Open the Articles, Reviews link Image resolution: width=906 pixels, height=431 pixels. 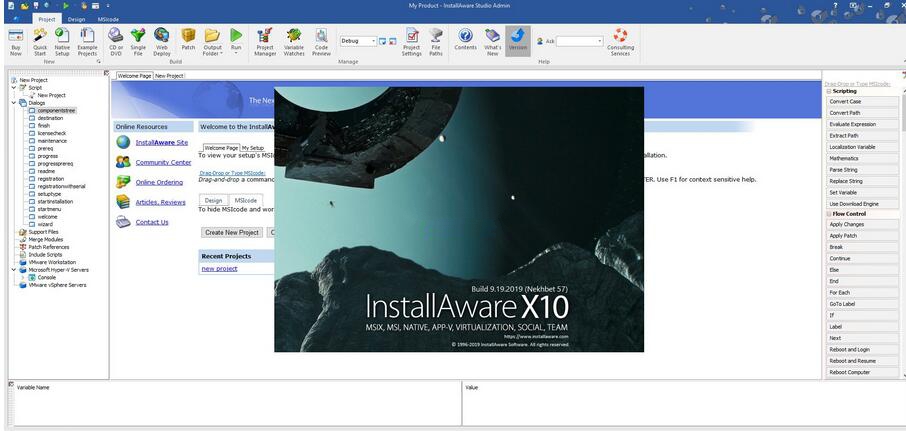(161, 202)
